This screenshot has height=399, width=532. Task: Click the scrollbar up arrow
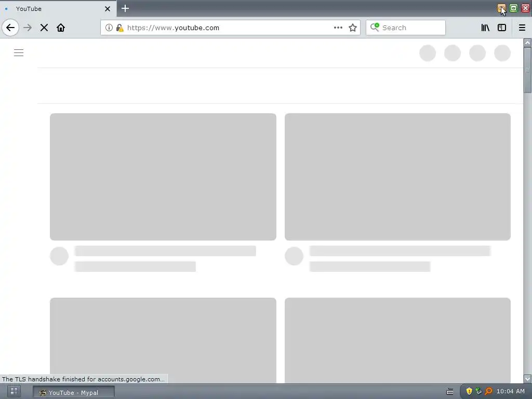pos(527,43)
